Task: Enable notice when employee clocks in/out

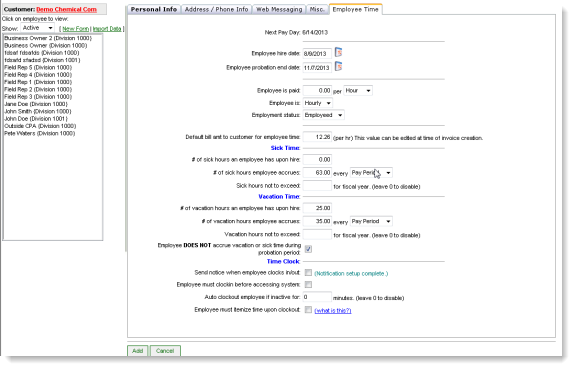Action: (308, 273)
